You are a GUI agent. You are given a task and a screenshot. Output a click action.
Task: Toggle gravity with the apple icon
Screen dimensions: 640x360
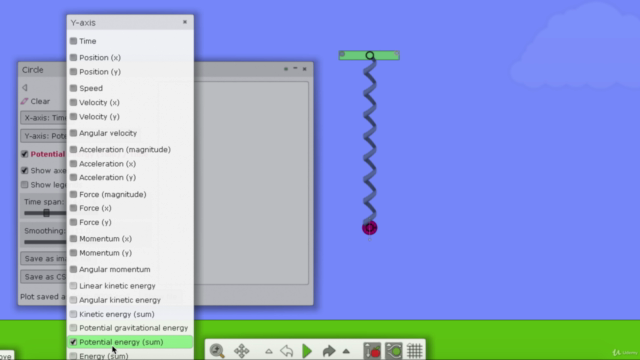372,351
